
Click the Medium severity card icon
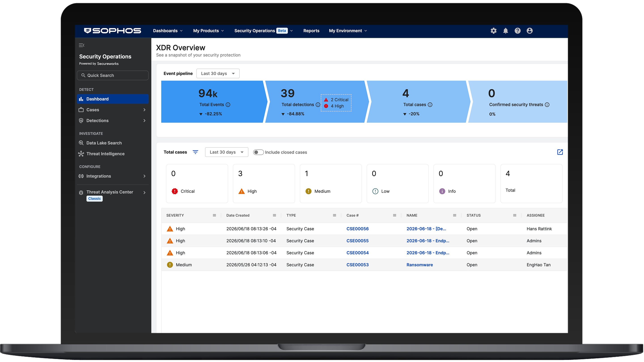click(308, 191)
